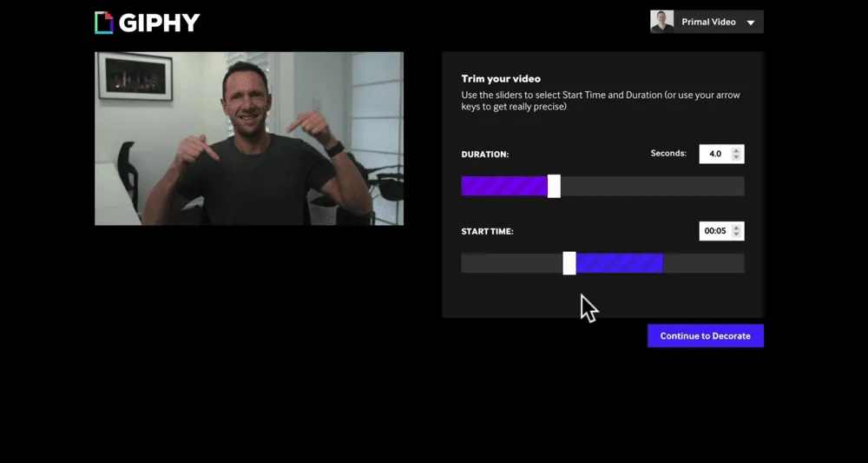Screen dimensions: 868x463
Task: Click the video preview of the man
Action: 249,138
